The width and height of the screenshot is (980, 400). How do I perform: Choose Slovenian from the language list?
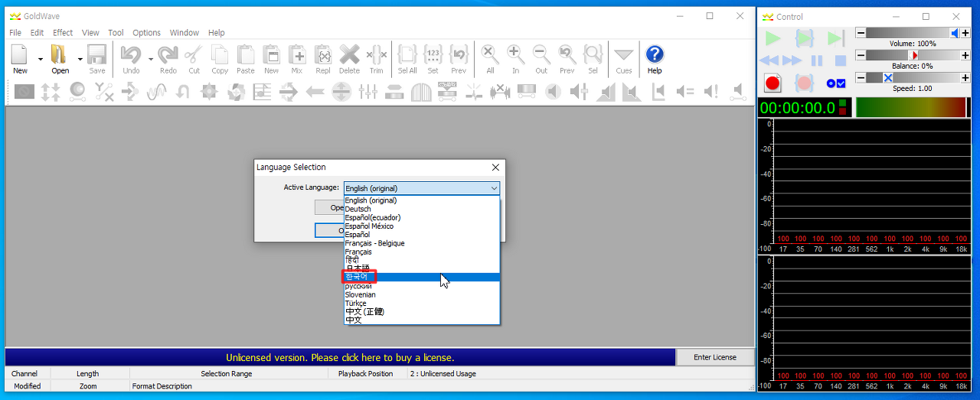pos(422,294)
